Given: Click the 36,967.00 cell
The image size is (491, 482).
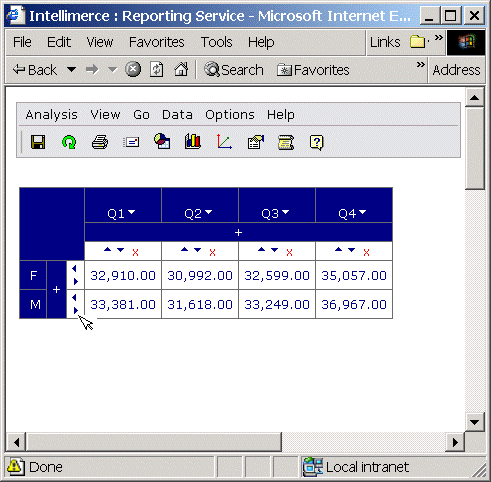Looking at the screenshot, I should (354, 304).
